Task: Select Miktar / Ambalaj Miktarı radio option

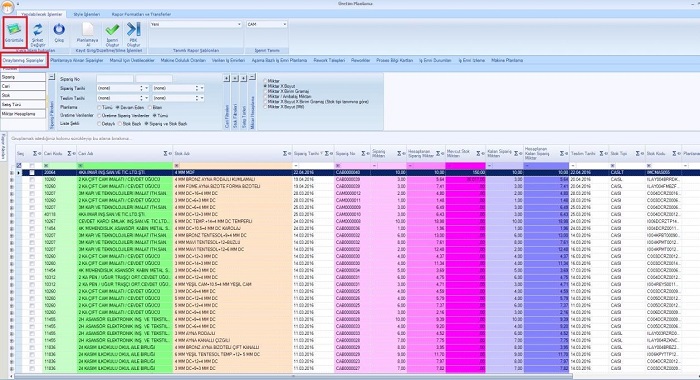Action: click(265, 96)
